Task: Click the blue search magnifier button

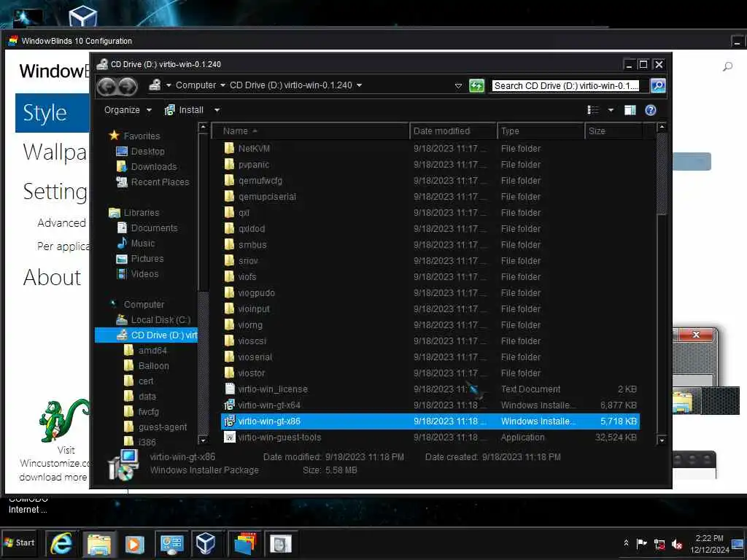Action: 658,86
